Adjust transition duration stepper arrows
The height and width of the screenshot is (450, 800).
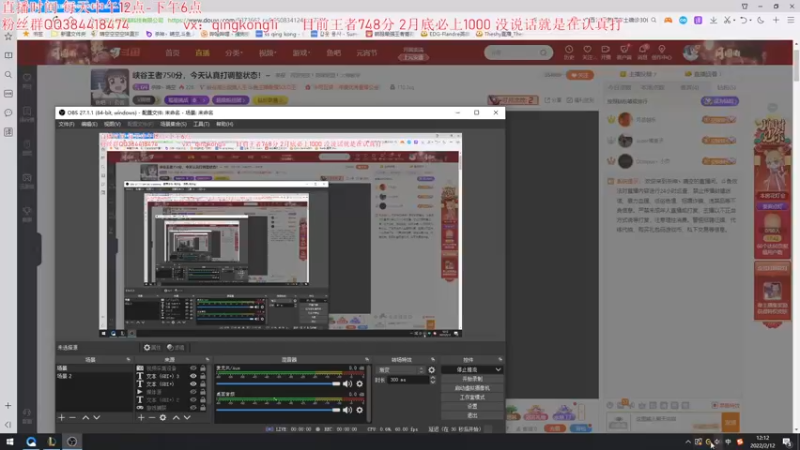coord(433,380)
